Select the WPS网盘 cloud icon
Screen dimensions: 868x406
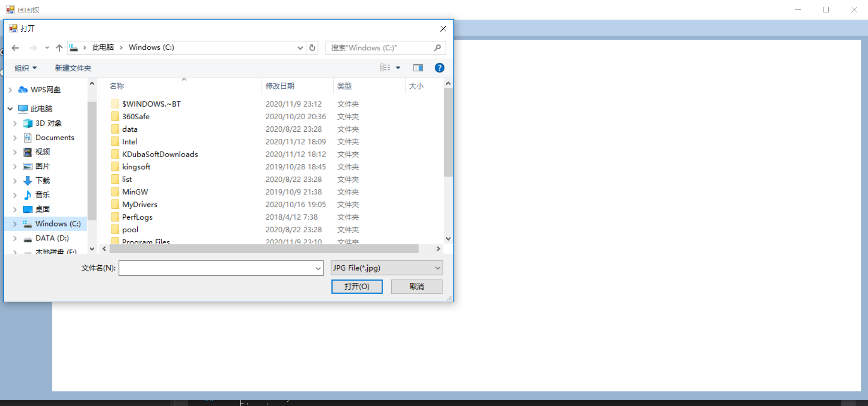tap(23, 90)
